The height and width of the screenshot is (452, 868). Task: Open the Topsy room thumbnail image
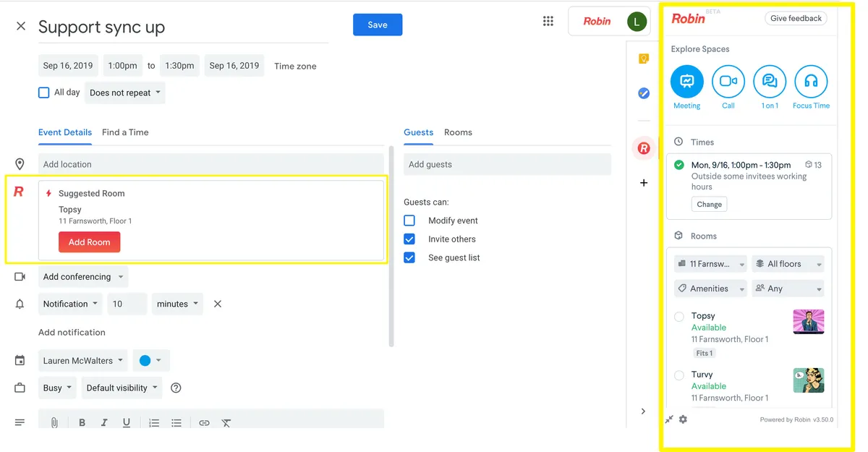click(809, 322)
